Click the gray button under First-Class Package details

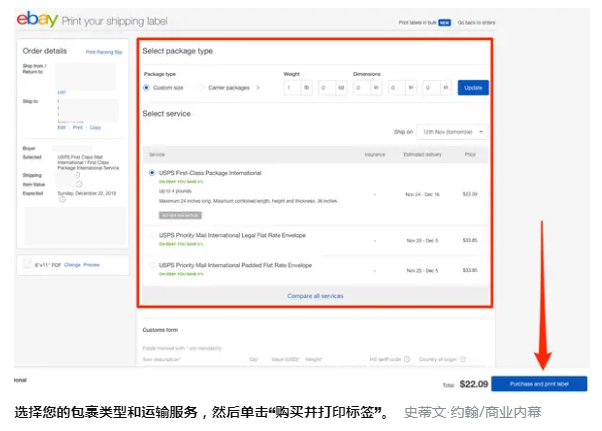pos(180,215)
